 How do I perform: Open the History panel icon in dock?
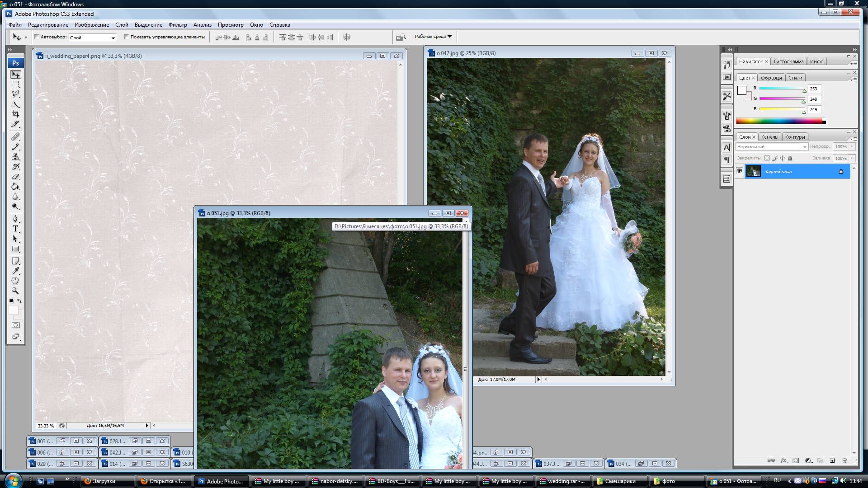coord(726,65)
